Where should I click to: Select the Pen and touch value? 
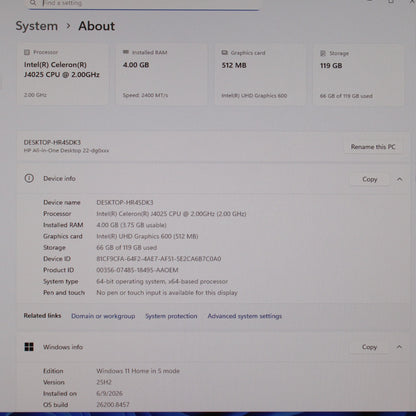click(167, 293)
